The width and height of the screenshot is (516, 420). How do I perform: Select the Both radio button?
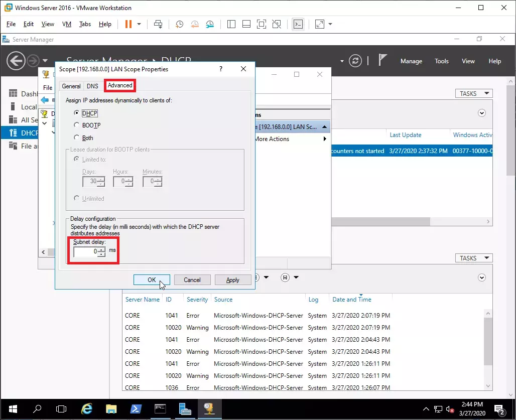coord(77,137)
